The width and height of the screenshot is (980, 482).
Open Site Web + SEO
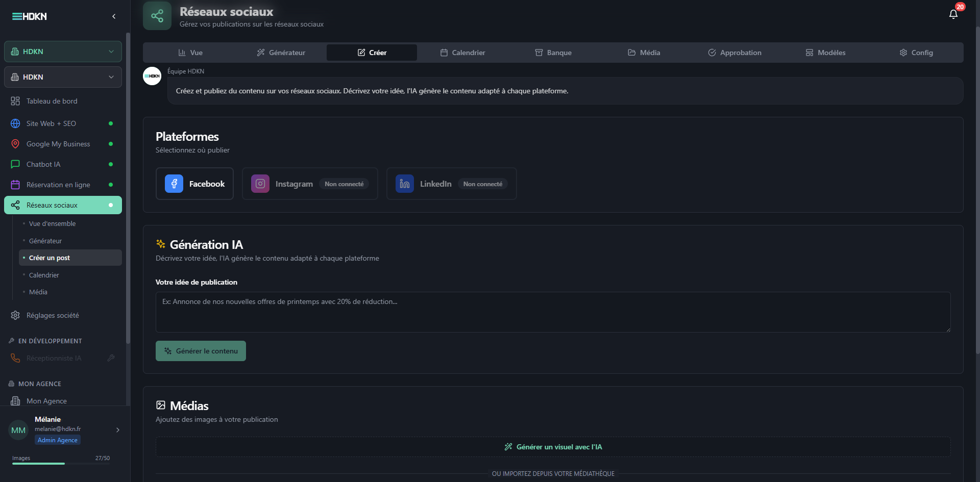[63, 123]
